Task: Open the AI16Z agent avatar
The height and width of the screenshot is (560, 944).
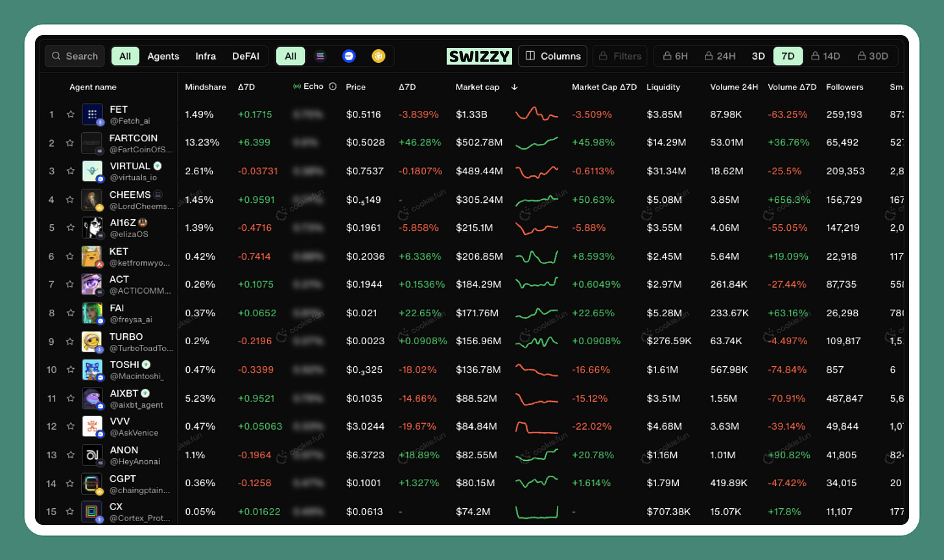Action: tap(92, 227)
